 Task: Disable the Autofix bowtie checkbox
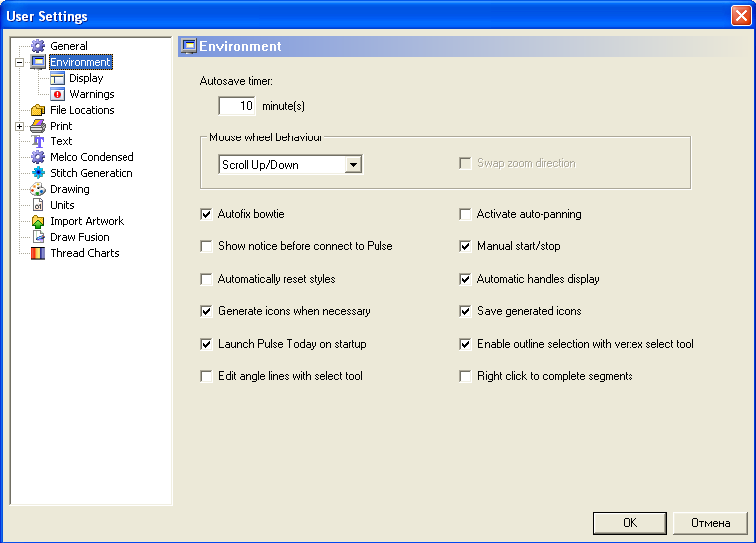[207, 214]
